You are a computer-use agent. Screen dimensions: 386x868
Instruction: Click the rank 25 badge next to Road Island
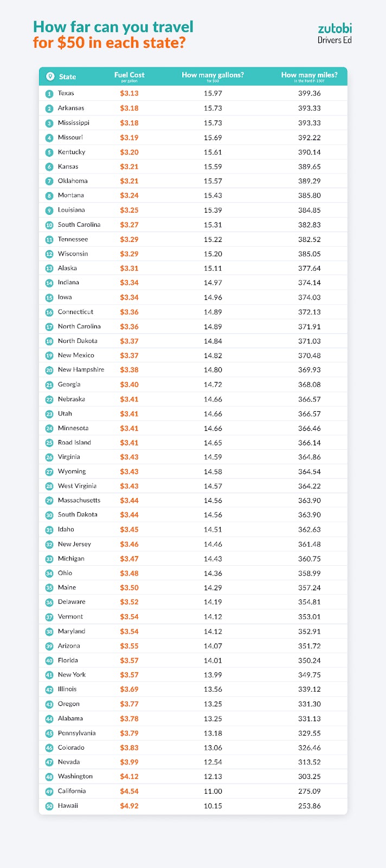pyautogui.click(x=49, y=443)
